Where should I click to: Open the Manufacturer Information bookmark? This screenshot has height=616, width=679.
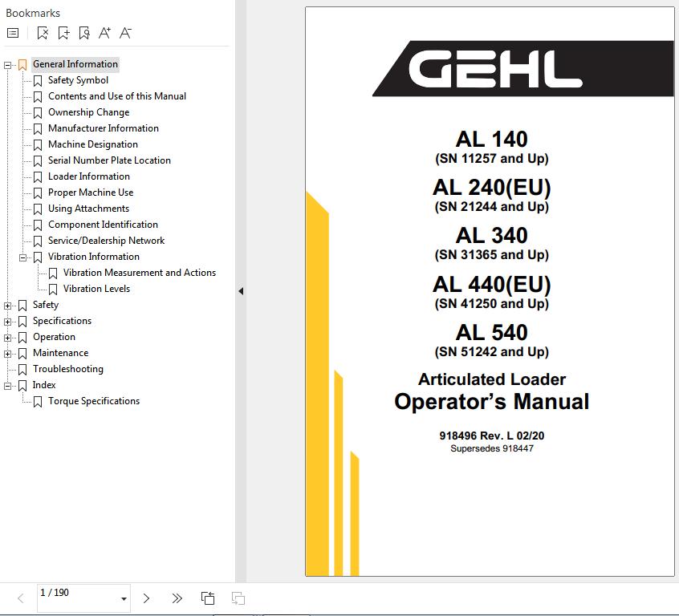coord(104,128)
